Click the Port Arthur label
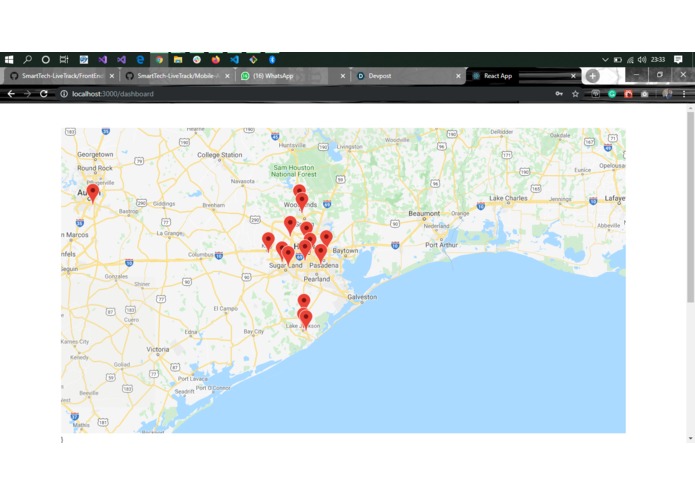The image size is (695, 494). coord(441,245)
